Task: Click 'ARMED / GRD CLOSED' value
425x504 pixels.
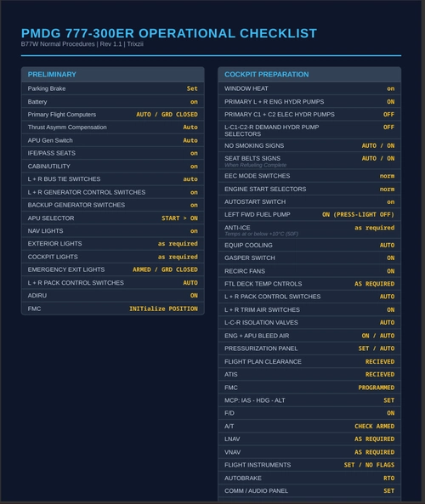Action: (x=165, y=269)
